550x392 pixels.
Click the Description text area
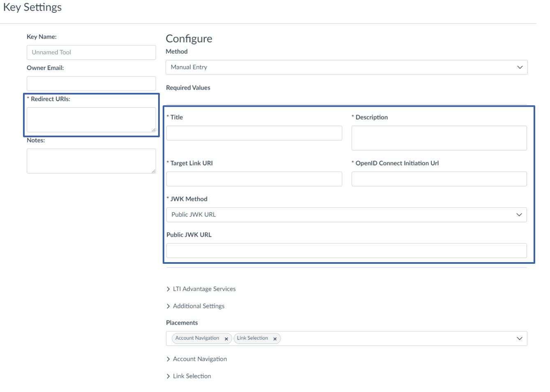click(439, 138)
